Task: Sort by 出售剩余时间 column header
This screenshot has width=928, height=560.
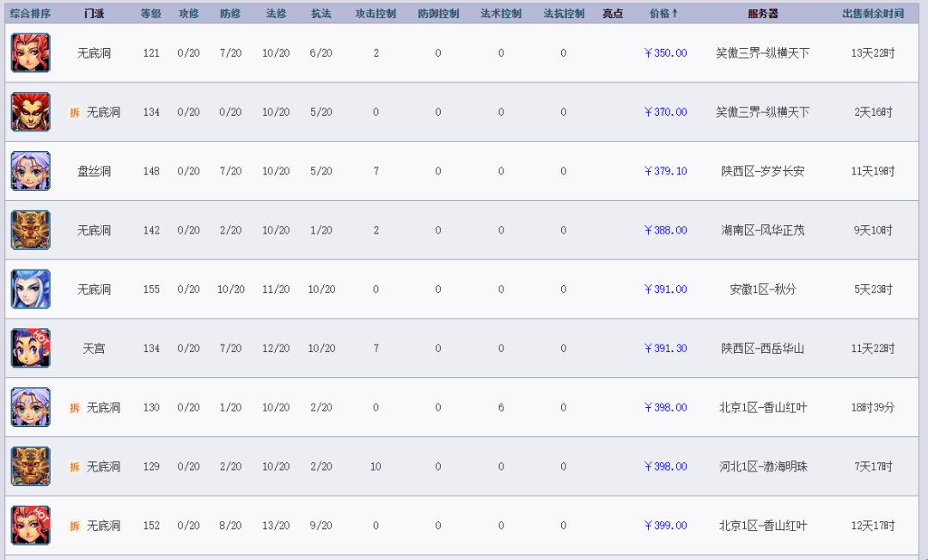Action: pos(873,14)
